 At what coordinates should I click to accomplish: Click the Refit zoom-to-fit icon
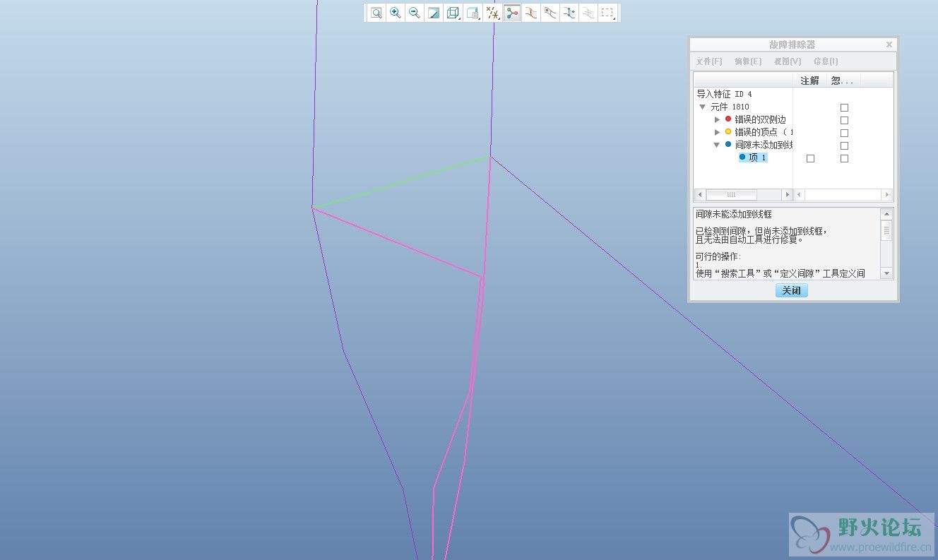(x=376, y=13)
